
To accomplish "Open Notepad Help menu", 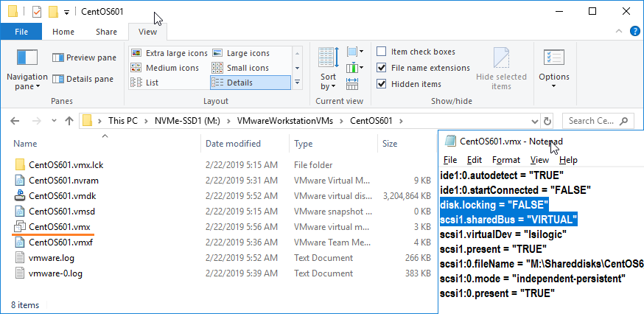I will 568,160.
